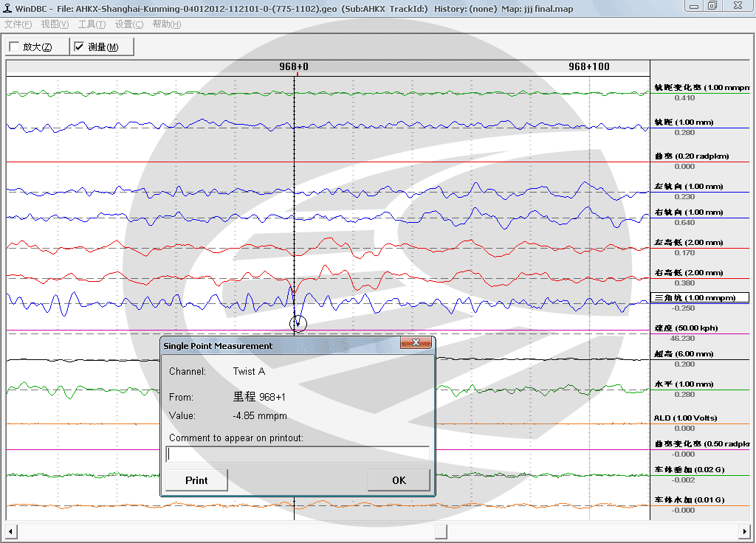Select the 轨距 (1.00 mm) channel label

coord(684,122)
